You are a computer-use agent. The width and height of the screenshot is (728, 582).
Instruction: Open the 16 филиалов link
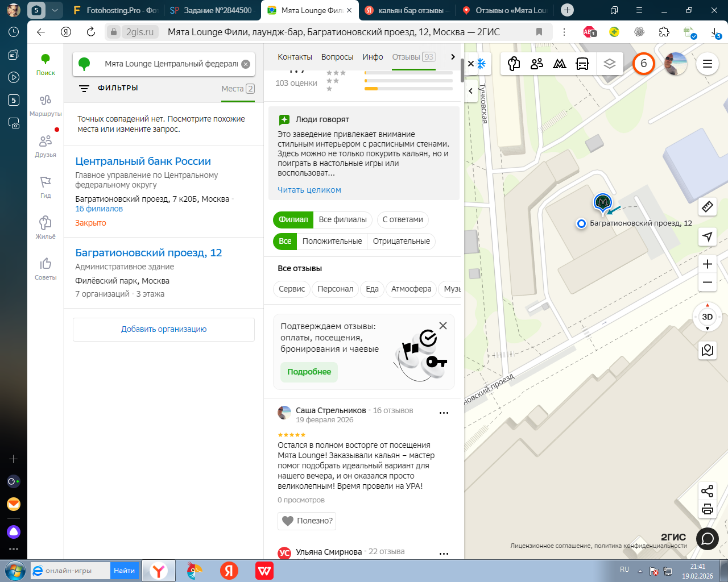tap(99, 209)
